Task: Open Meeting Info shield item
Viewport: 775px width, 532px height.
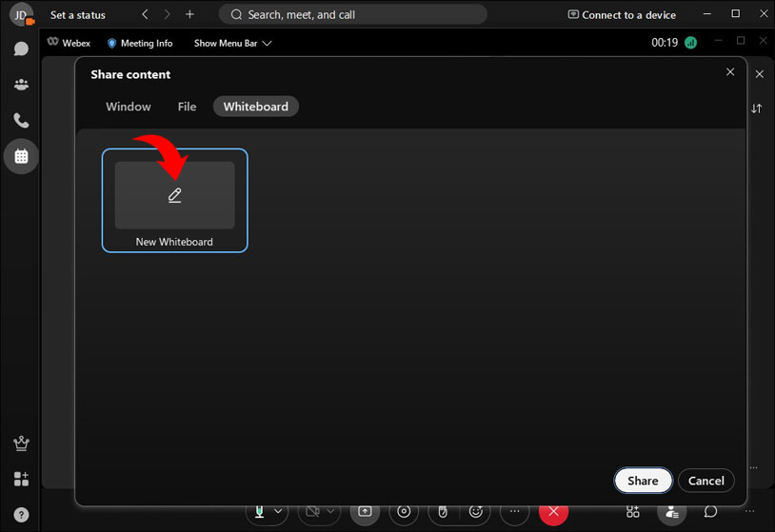Action: click(140, 44)
